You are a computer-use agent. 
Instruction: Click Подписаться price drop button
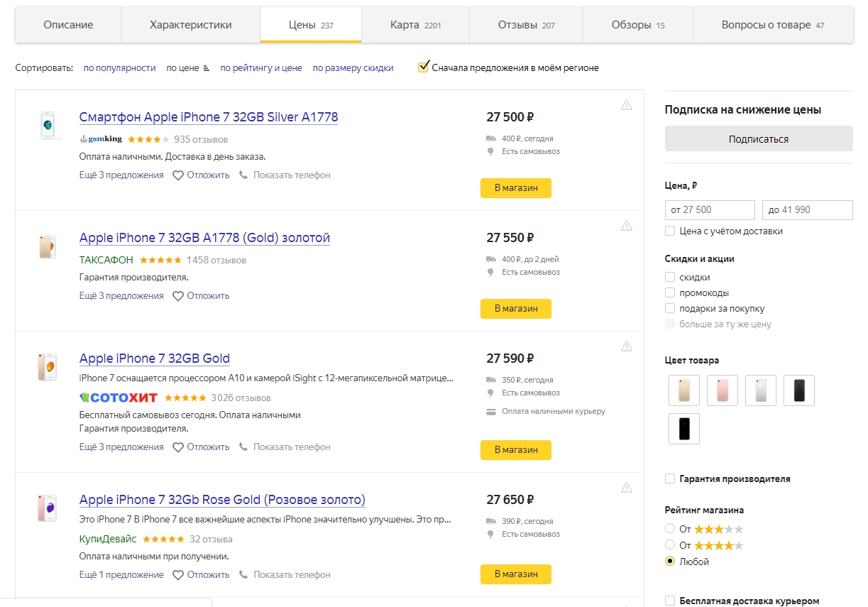(x=759, y=138)
